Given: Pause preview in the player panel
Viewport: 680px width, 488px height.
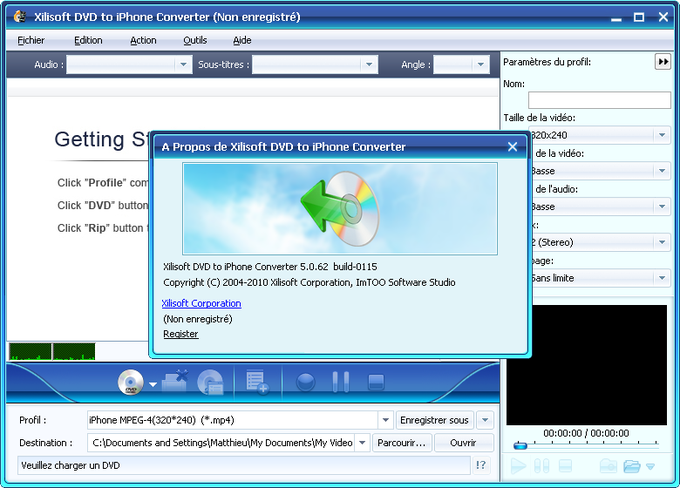Looking at the screenshot, I should click(542, 466).
